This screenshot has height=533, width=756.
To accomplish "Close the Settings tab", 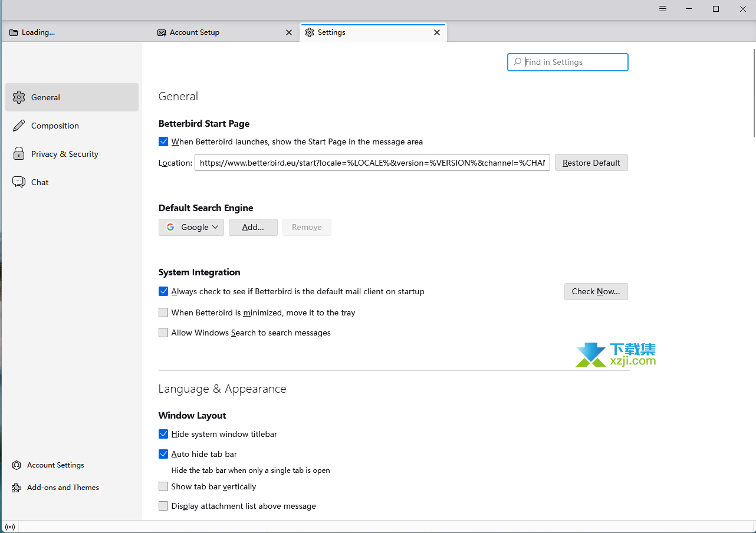I will 437,32.
